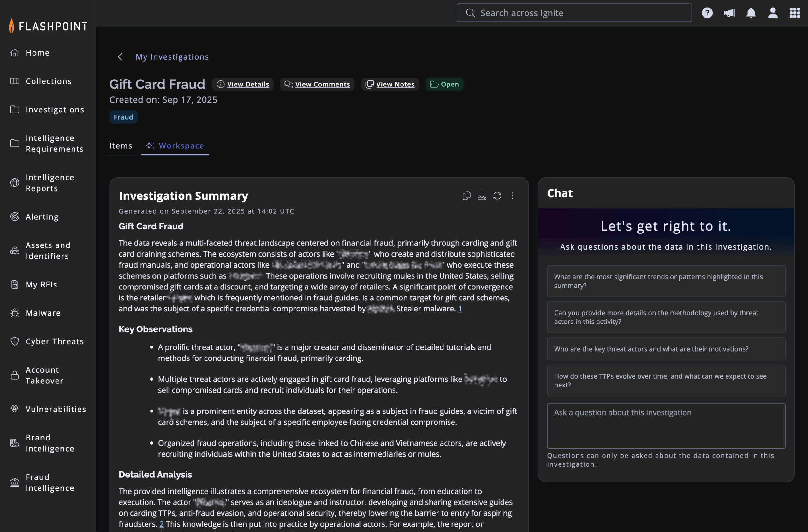Click the Brand Intelligence icon
Screen dimensions: 808x532
pyautogui.click(x=15, y=443)
